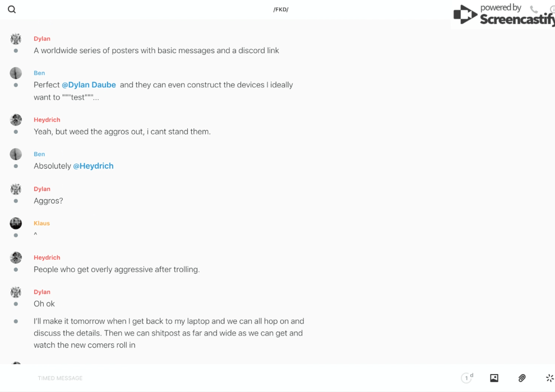This screenshot has width=555, height=392.
Task: Click the @Dylan Daube mention
Action: pos(89,85)
